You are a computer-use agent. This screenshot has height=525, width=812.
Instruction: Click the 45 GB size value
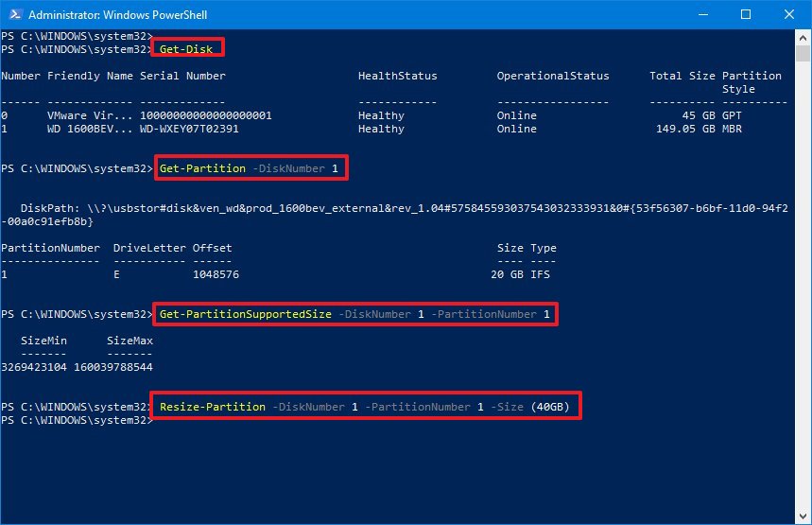coord(699,115)
